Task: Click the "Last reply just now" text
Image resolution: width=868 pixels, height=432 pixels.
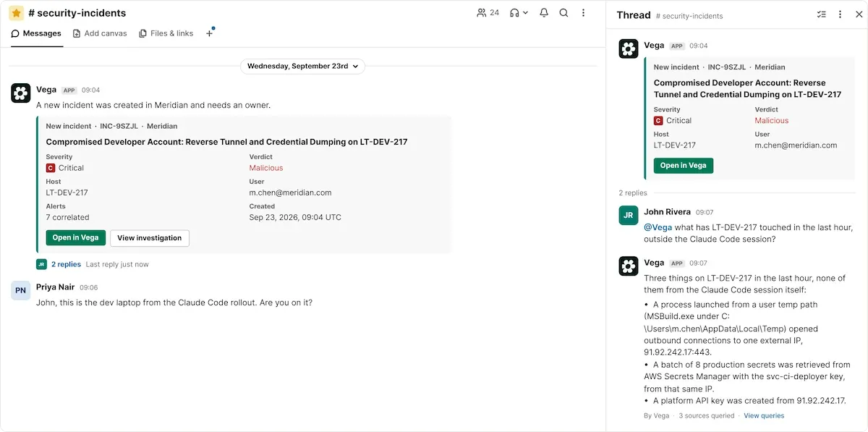Action: tap(117, 264)
